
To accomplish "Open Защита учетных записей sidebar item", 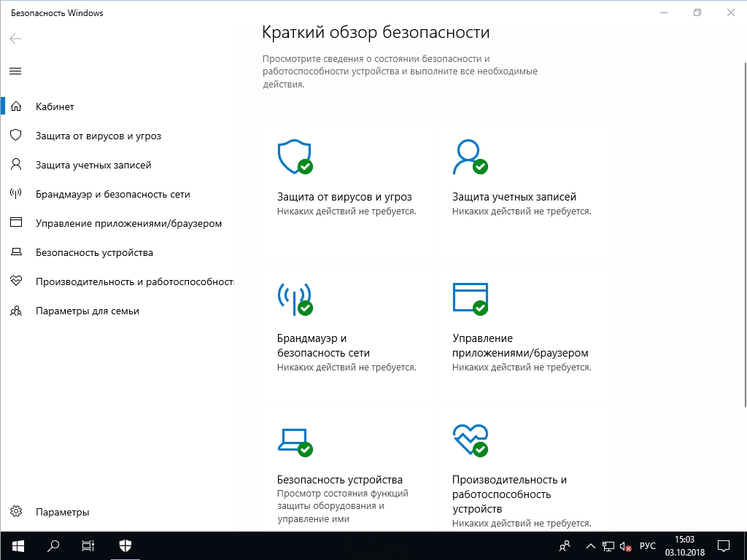I will (x=117, y=165).
